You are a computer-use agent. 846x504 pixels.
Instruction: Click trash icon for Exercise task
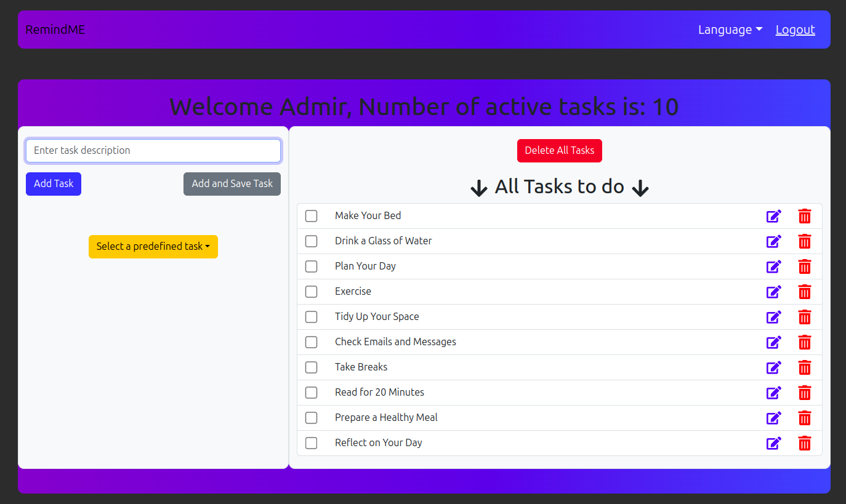click(804, 292)
